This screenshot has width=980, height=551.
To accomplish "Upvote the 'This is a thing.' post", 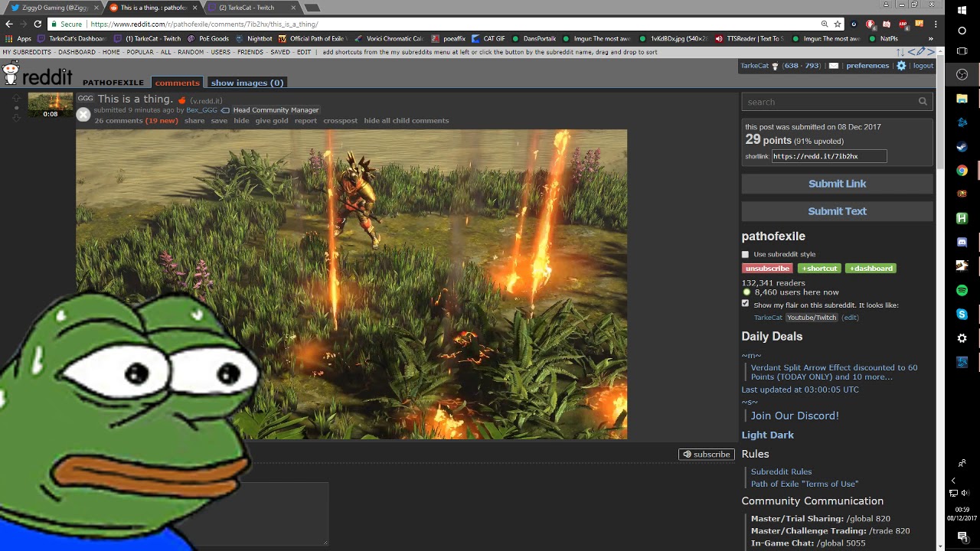I will (x=16, y=98).
